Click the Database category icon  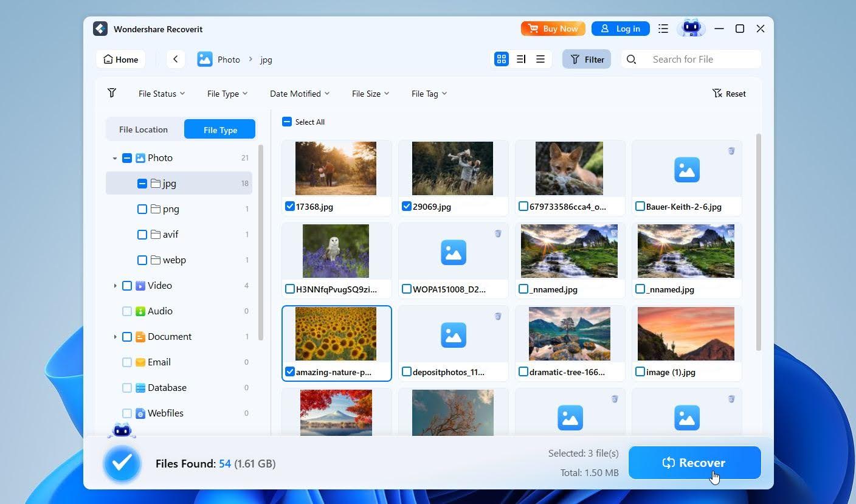[x=140, y=387]
